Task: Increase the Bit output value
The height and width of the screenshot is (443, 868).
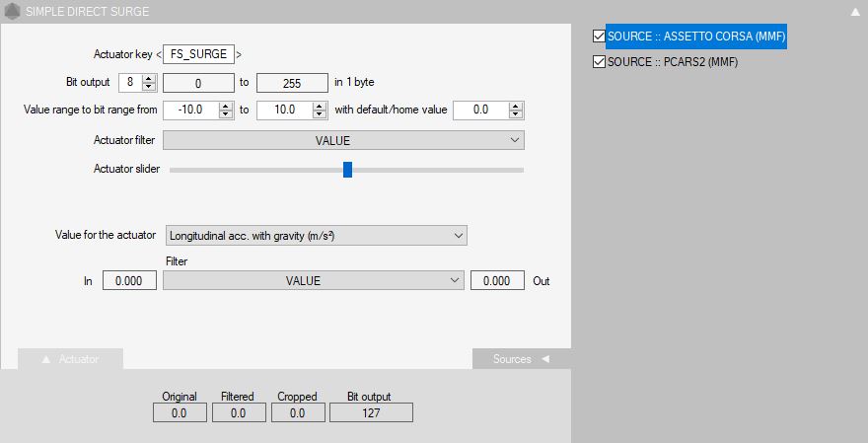Action: pyautogui.click(x=149, y=78)
